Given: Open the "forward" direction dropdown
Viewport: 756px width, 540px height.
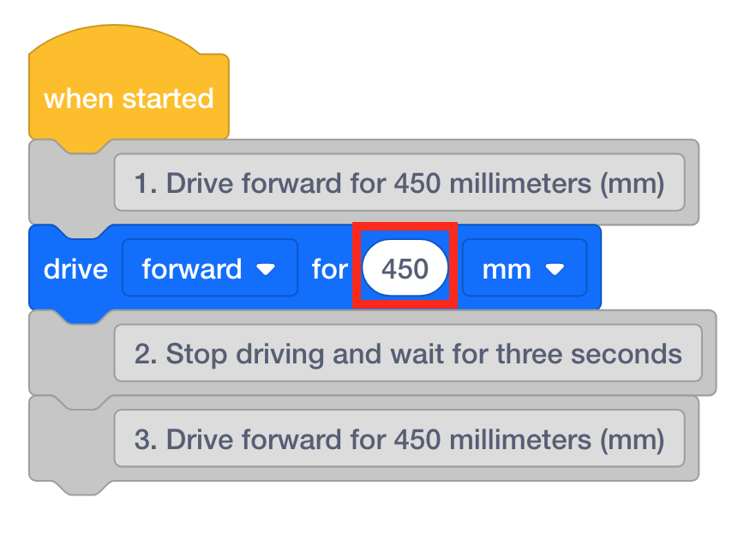Looking at the screenshot, I should tap(209, 269).
